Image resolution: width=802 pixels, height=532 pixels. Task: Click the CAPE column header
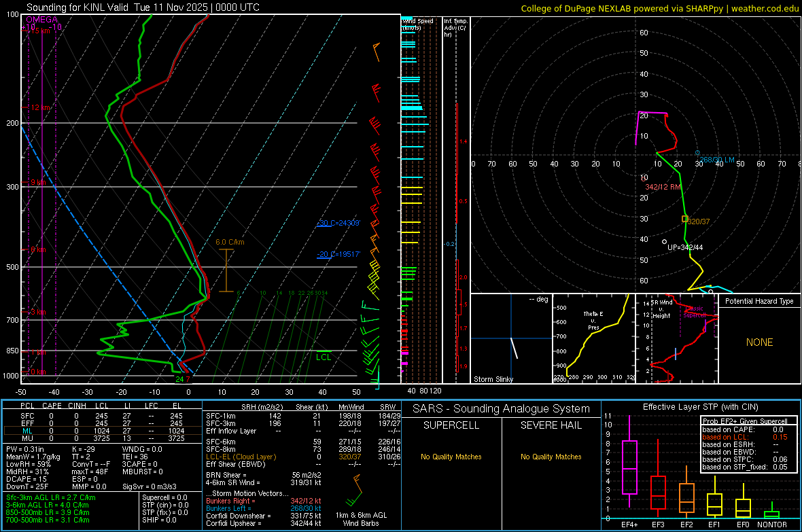[x=52, y=406]
